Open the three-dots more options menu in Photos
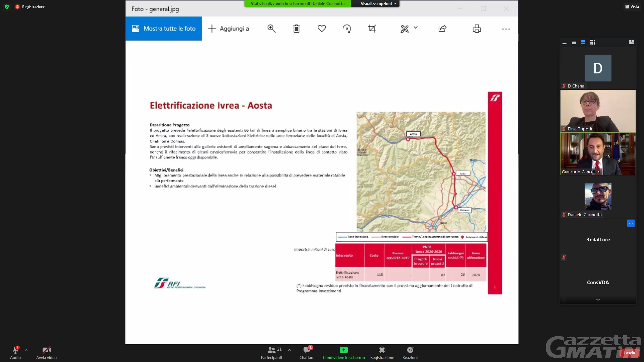 [506, 29]
